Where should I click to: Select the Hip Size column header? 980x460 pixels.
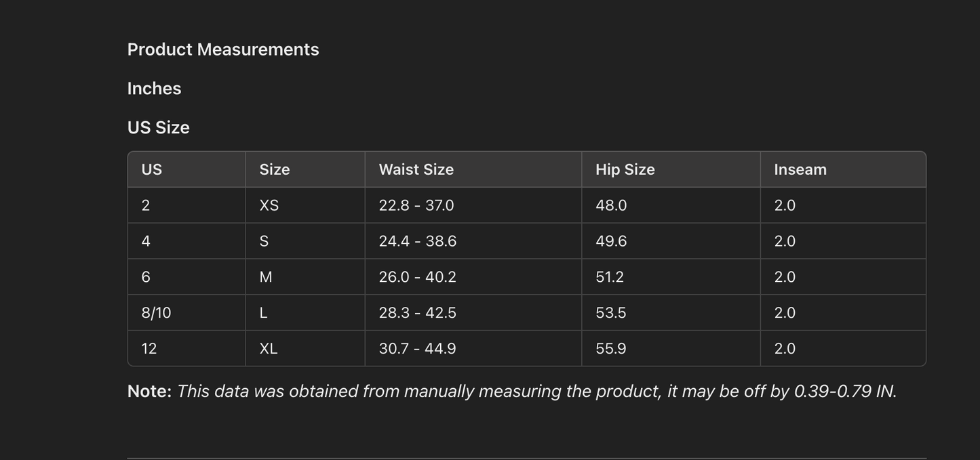625,169
